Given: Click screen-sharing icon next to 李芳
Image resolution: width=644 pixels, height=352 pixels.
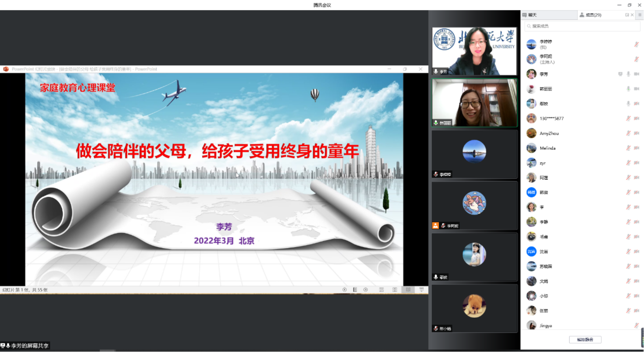Looking at the screenshot, I should pos(620,74).
